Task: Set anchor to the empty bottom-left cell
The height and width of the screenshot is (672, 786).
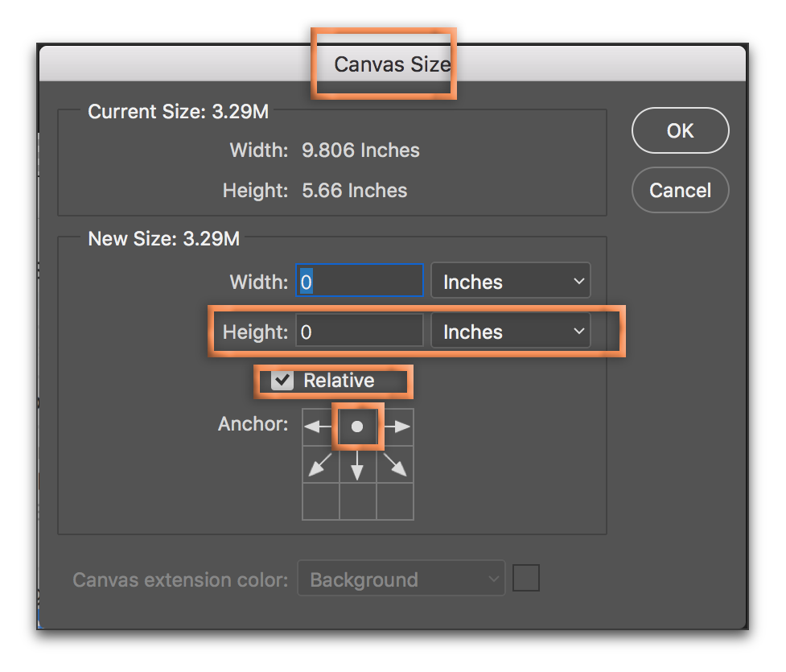Action: (x=320, y=501)
